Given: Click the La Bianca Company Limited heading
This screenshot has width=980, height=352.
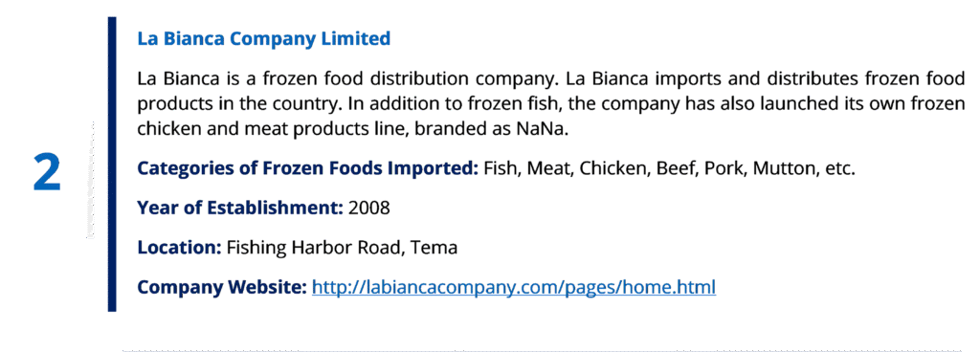Looking at the screenshot, I should (264, 38).
